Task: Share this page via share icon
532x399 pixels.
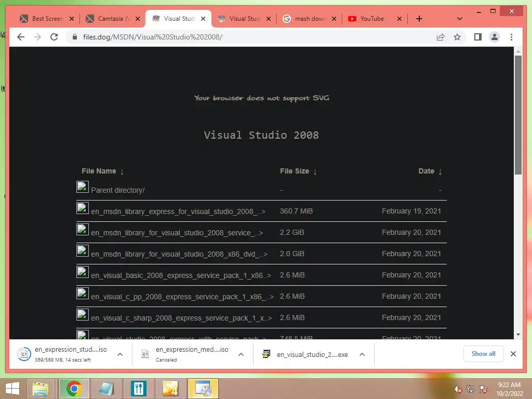Action: (x=441, y=37)
